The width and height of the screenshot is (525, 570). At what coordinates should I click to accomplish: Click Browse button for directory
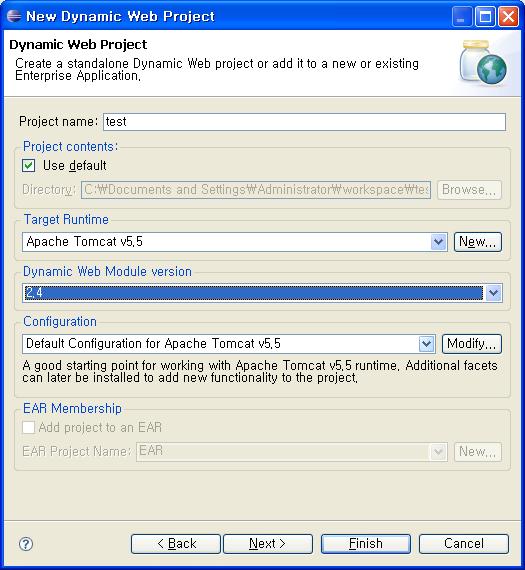tap(469, 190)
